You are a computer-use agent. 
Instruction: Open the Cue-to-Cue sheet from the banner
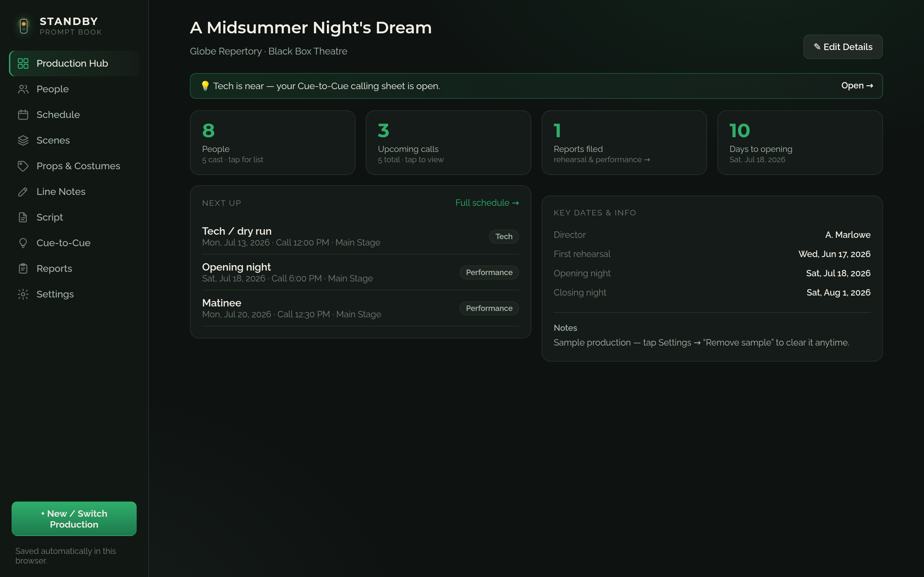857,86
